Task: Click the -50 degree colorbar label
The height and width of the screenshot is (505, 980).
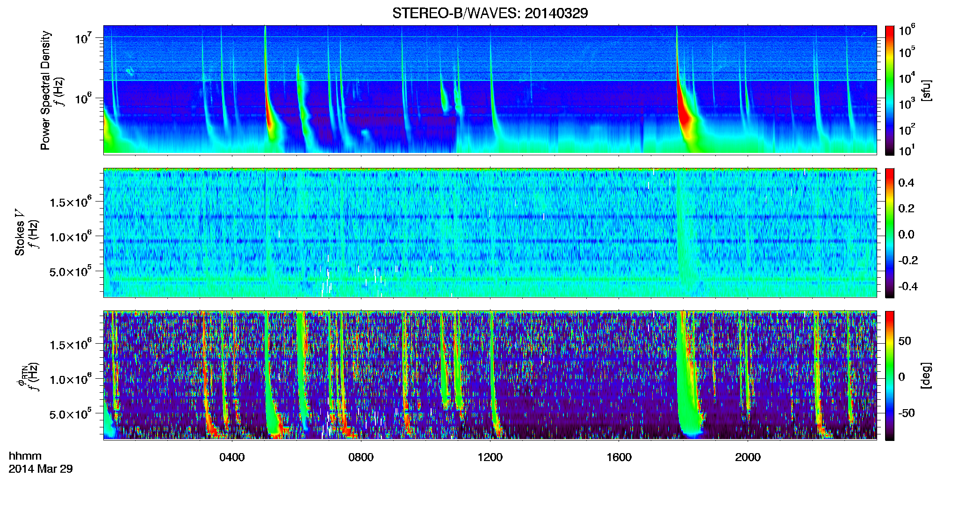Action: 906,413
